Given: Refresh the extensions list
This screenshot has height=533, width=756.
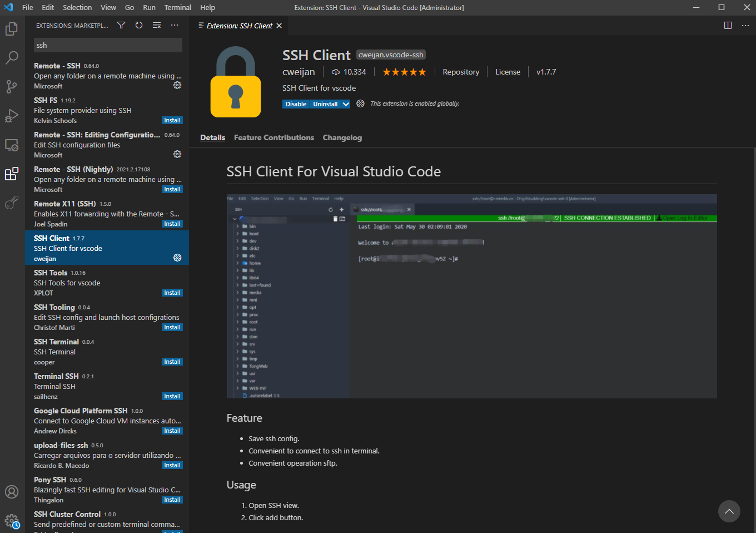Looking at the screenshot, I should [x=139, y=25].
